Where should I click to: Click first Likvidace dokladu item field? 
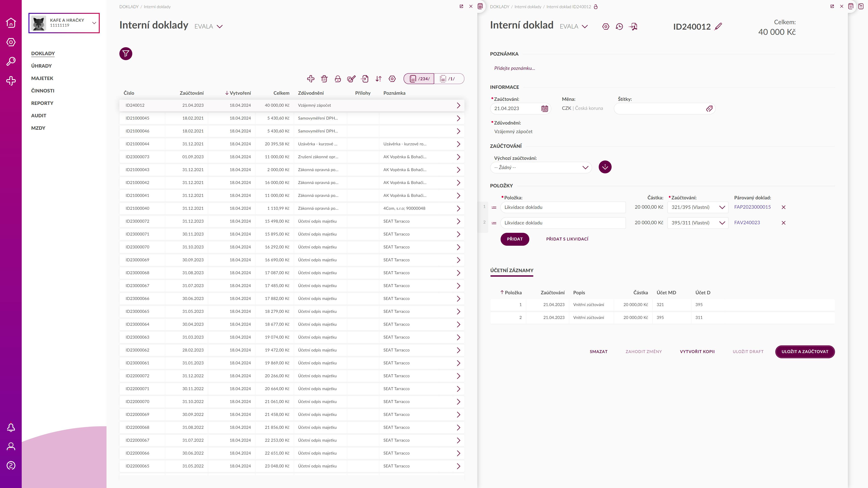click(x=563, y=207)
